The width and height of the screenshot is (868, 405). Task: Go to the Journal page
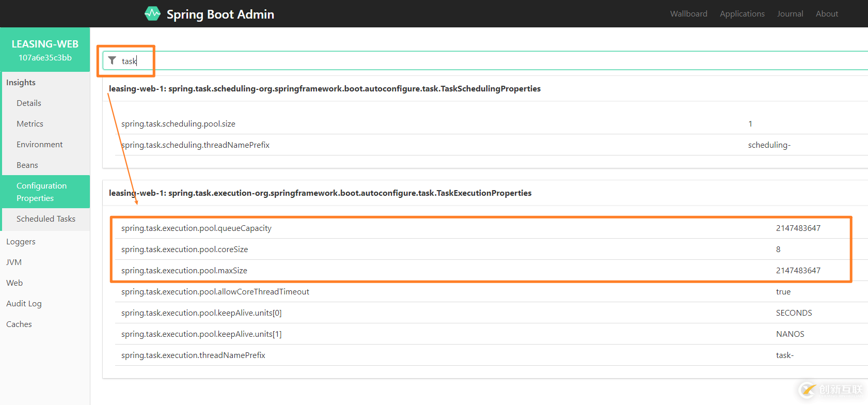tap(790, 14)
